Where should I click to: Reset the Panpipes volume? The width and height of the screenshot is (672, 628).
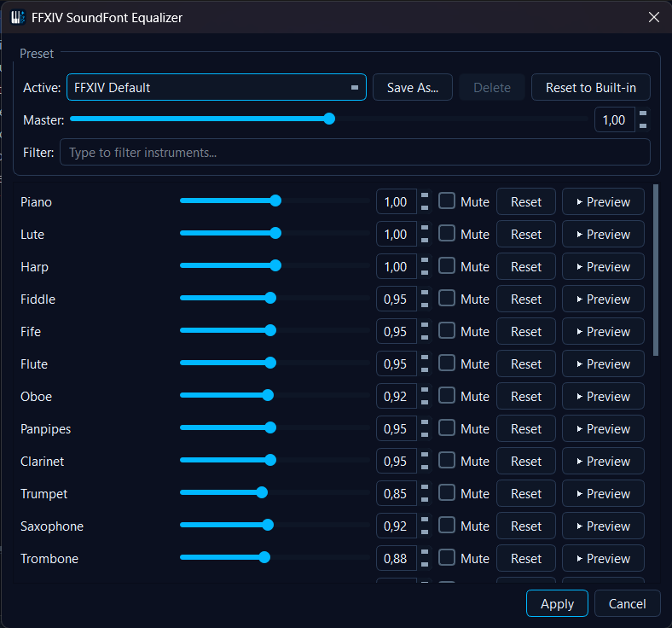[526, 428]
